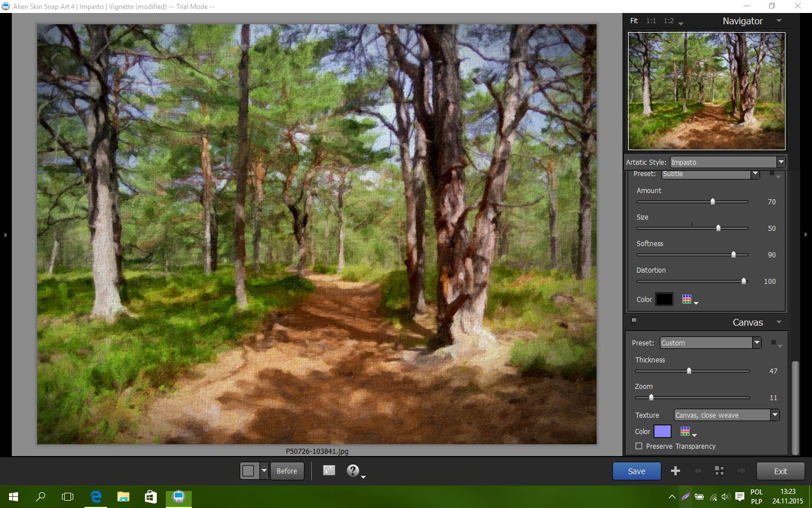Viewport: 812px width, 508px height.
Task: Open the color palette grid beside black swatch
Action: click(x=687, y=299)
